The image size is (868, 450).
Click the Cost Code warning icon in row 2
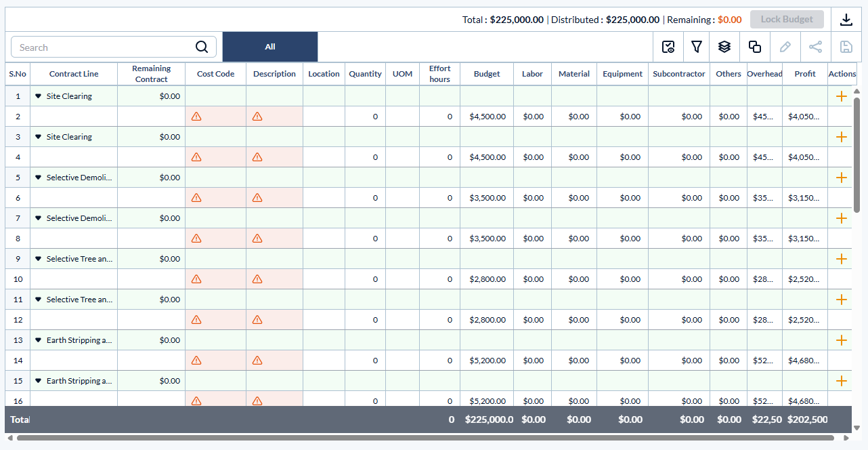tap(196, 117)
